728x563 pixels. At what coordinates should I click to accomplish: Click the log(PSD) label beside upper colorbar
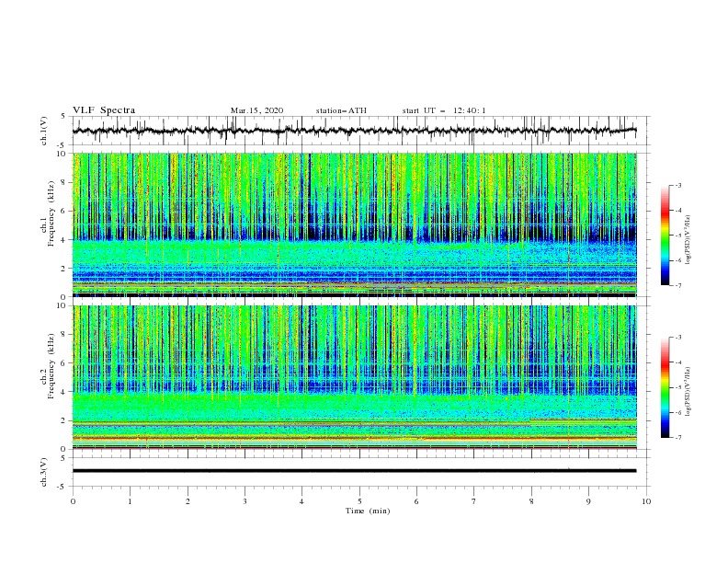pos(688,240)
